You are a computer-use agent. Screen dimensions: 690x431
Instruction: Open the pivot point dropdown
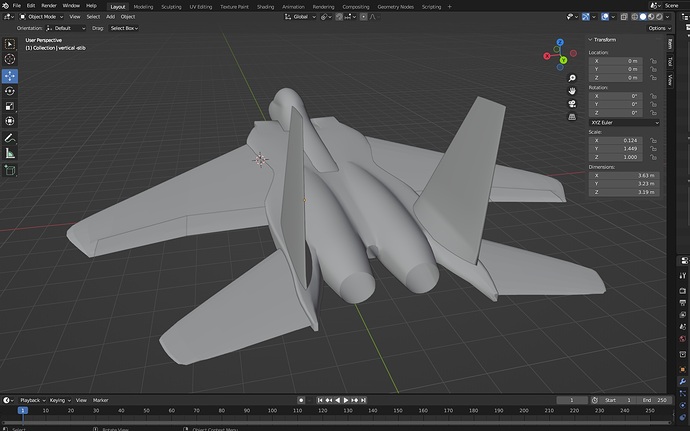pyautogui.click(x=326, y=17)
